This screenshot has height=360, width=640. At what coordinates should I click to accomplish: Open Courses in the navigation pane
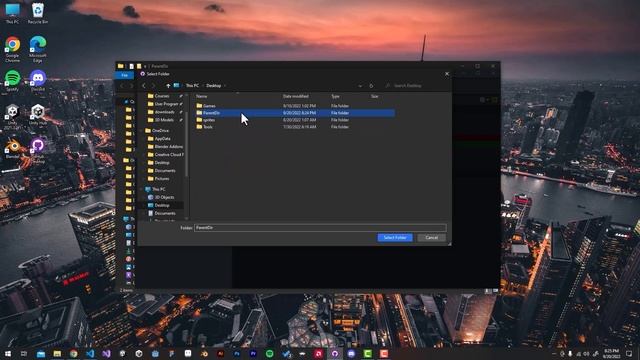(162, 96)
